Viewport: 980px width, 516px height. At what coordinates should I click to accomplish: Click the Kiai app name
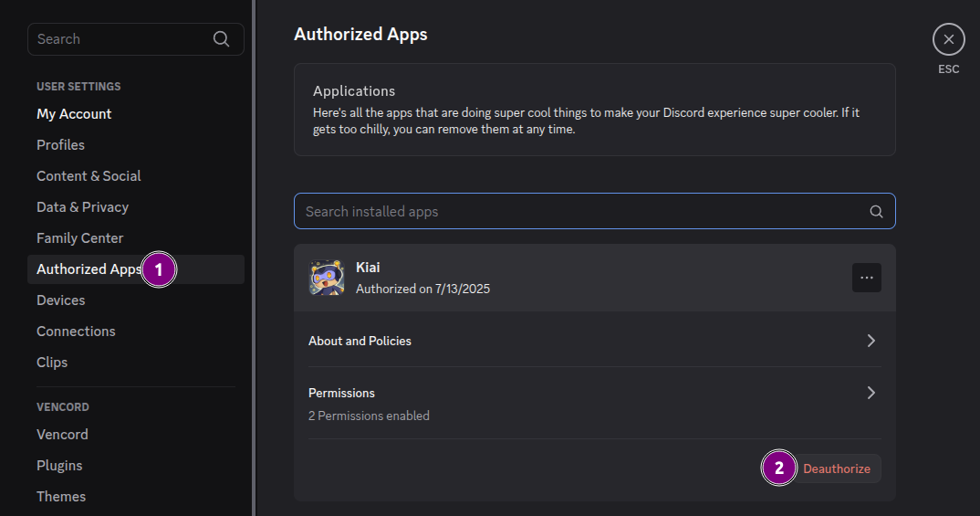(x=368, y=268)
